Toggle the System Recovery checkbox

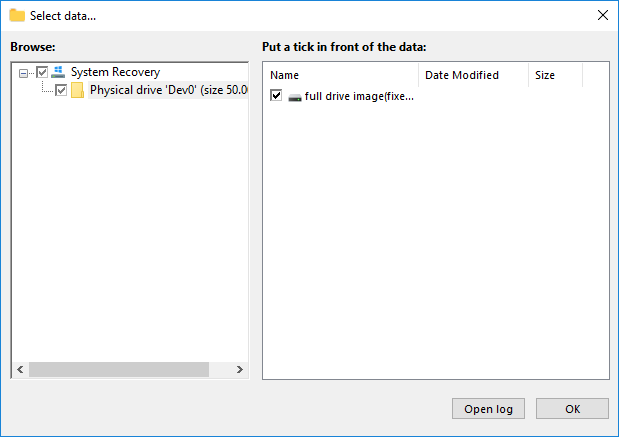[x=42, y=72]
